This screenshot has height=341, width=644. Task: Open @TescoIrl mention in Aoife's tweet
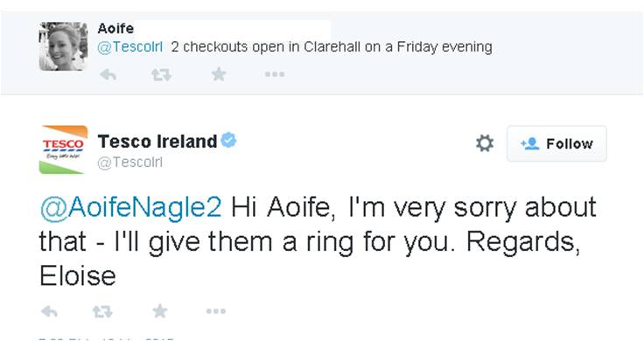coord(129,47)
